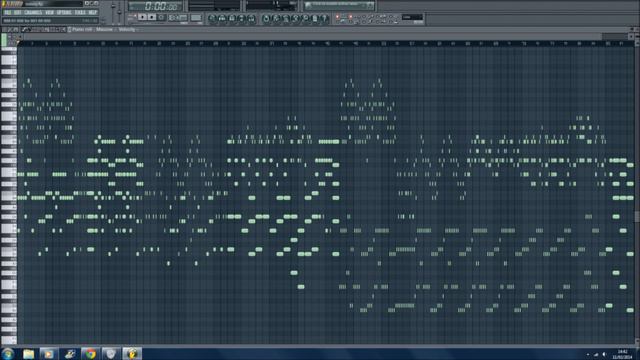Open the Playlist view shortcut icon
The image size is (640, 360).
click(x=212, y=18)
